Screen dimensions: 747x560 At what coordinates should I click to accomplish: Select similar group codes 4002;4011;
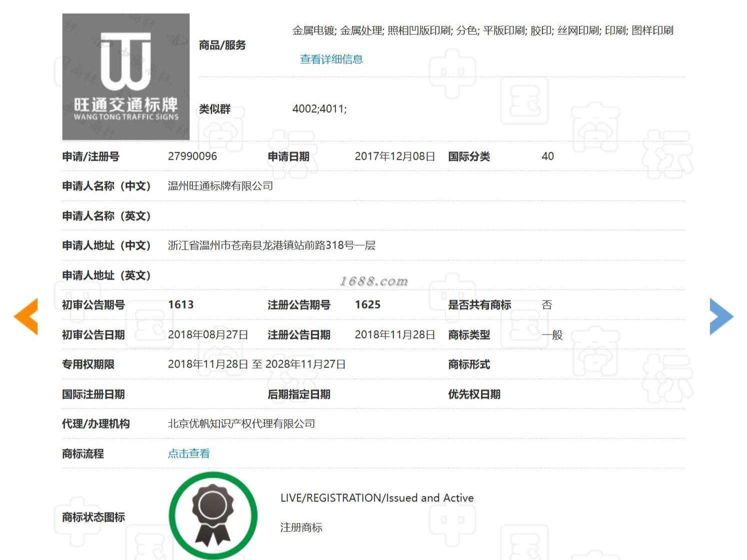[319, 109]
